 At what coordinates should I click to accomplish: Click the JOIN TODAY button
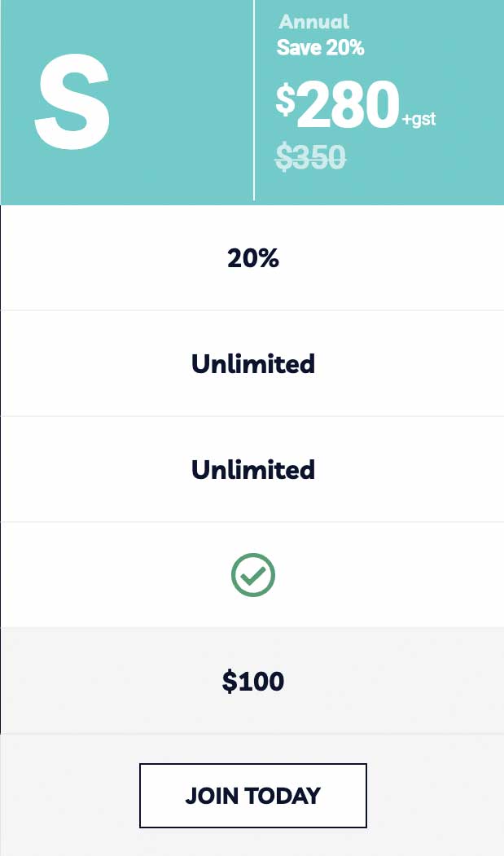coord(253,796)
